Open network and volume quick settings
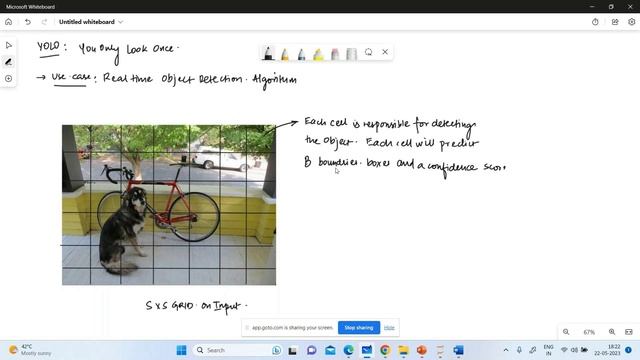The image size is (640, 360). [574, 350]
